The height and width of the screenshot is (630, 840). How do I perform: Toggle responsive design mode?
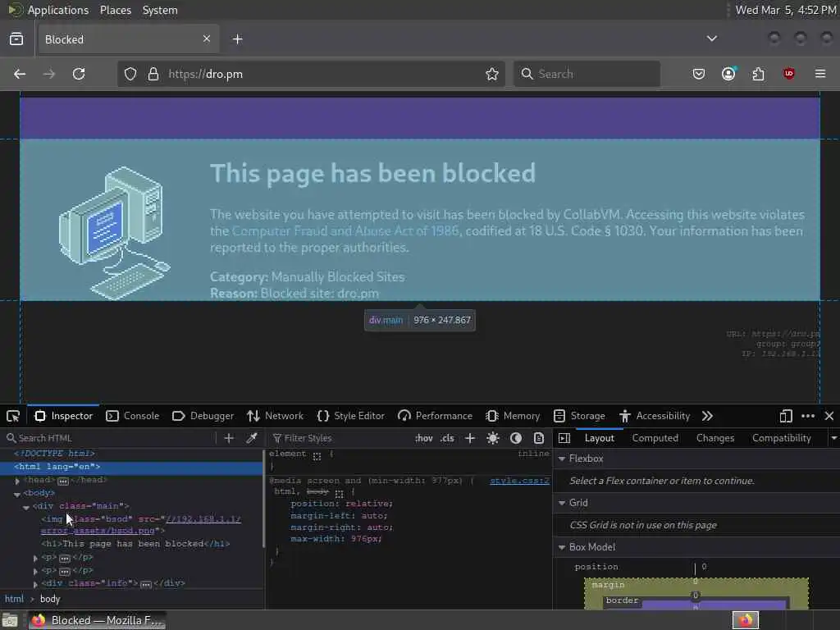coord(786,416)
